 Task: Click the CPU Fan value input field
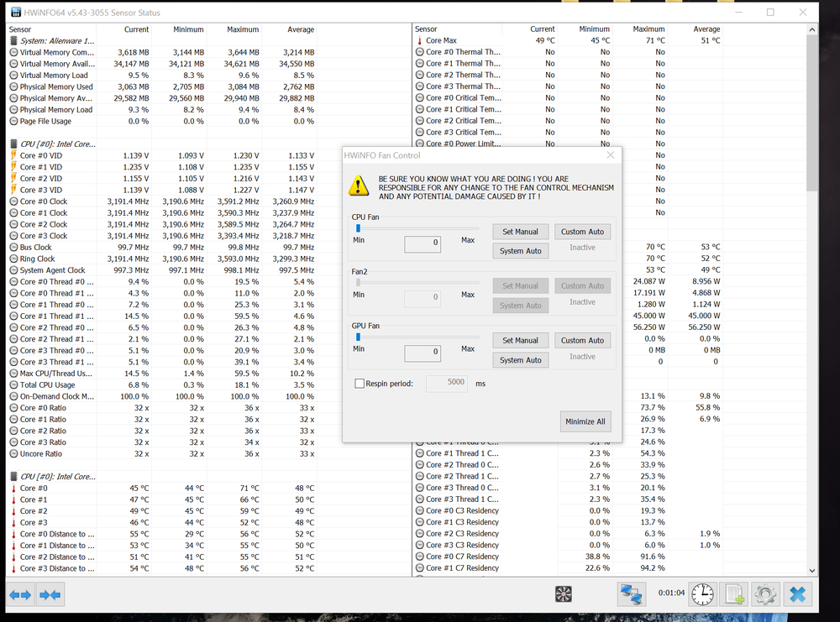(x=423, y=243)
